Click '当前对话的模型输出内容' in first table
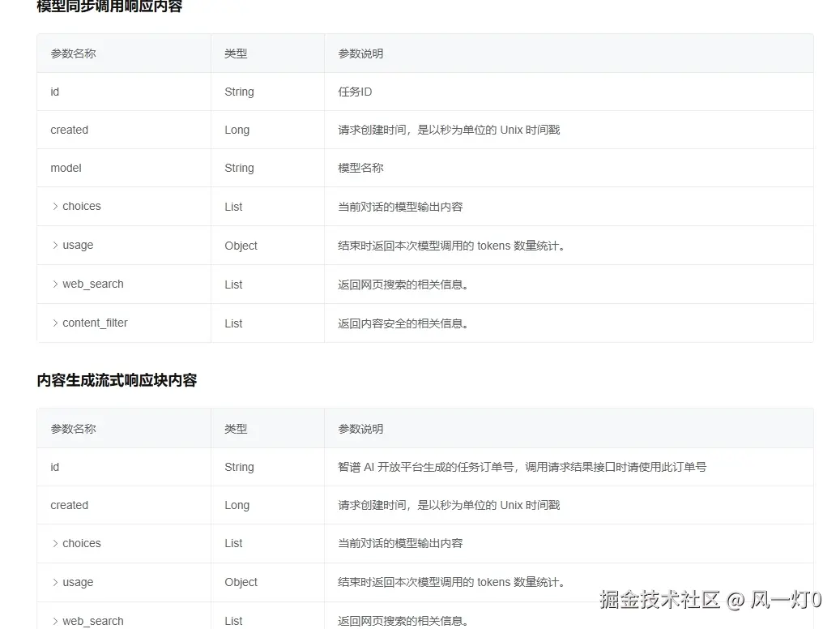 [400, 207]
